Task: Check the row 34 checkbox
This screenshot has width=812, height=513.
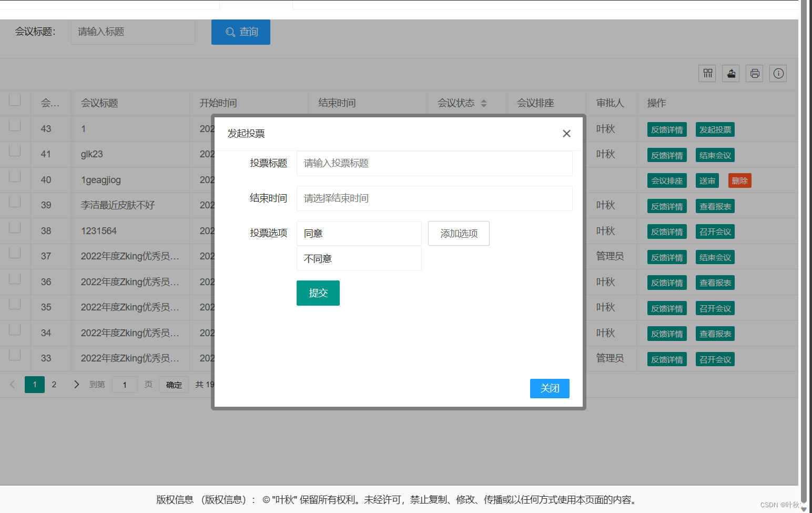Action: (15, 329)
